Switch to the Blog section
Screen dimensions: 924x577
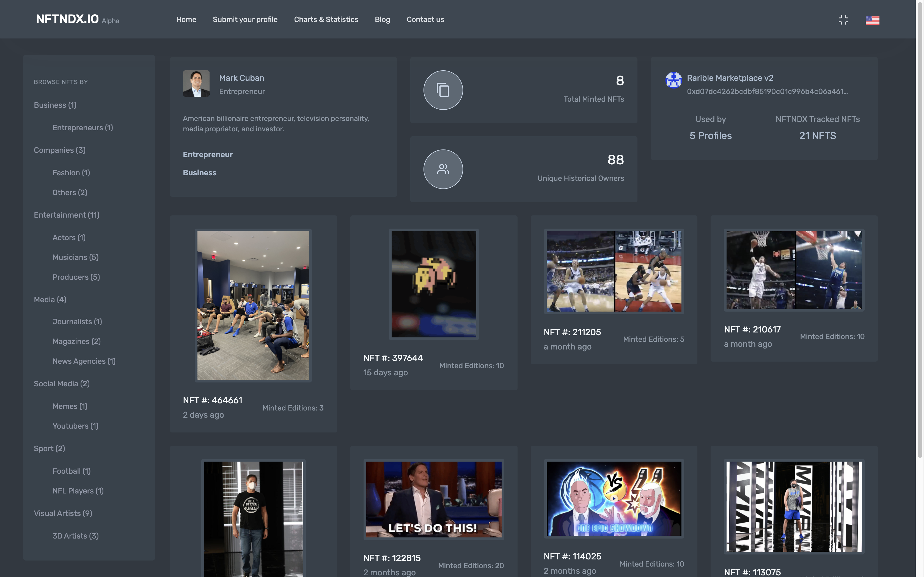382,20
